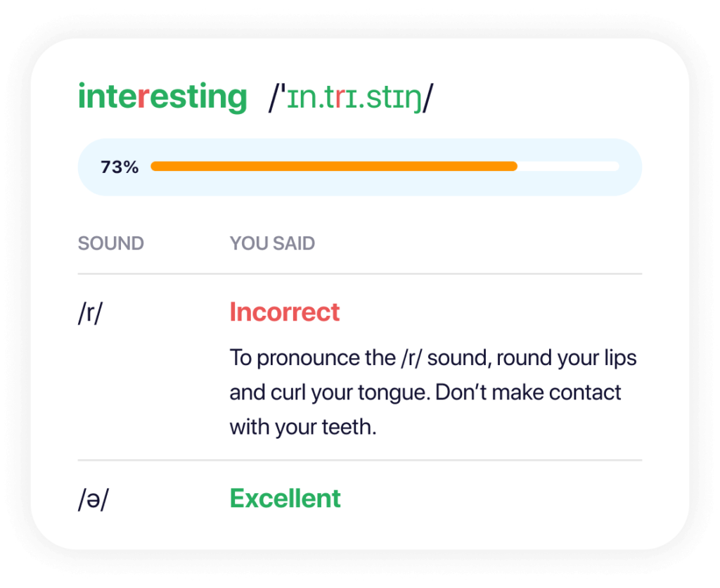Select the SOUND column header
Image resolution: width=720 pixels, height=588 pixels.
pyautogui.click(x=110, y=244)
